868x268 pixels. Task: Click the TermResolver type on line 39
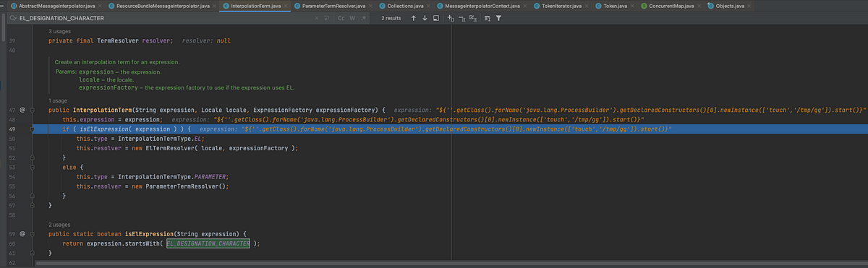click(x=119, y=41)
